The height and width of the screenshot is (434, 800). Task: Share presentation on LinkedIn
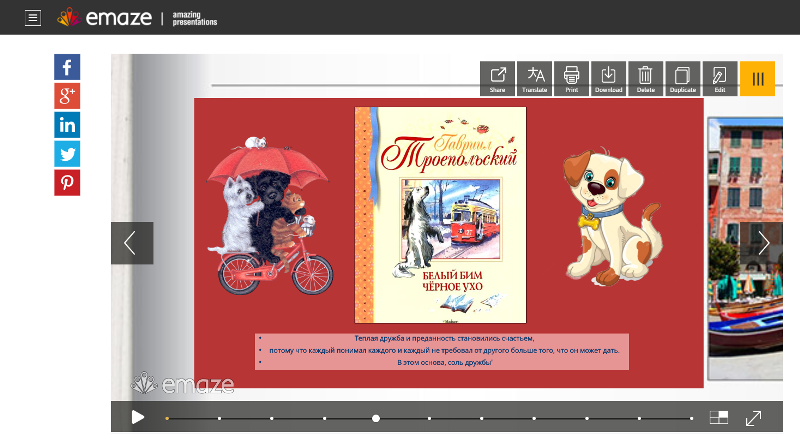(67, 125)
